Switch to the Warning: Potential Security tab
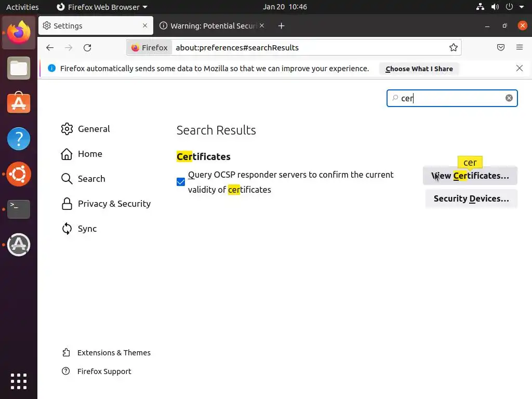The width and height of the screenshot is (532, 399). [210, 26]
